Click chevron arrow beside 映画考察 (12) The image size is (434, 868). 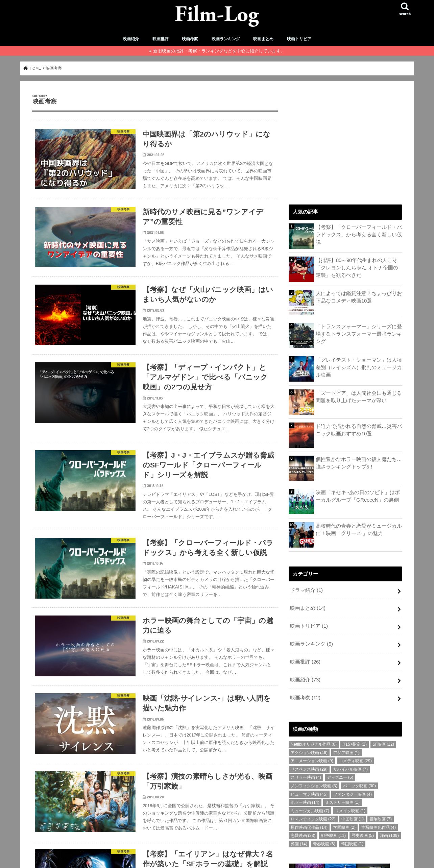pos(399,699)
